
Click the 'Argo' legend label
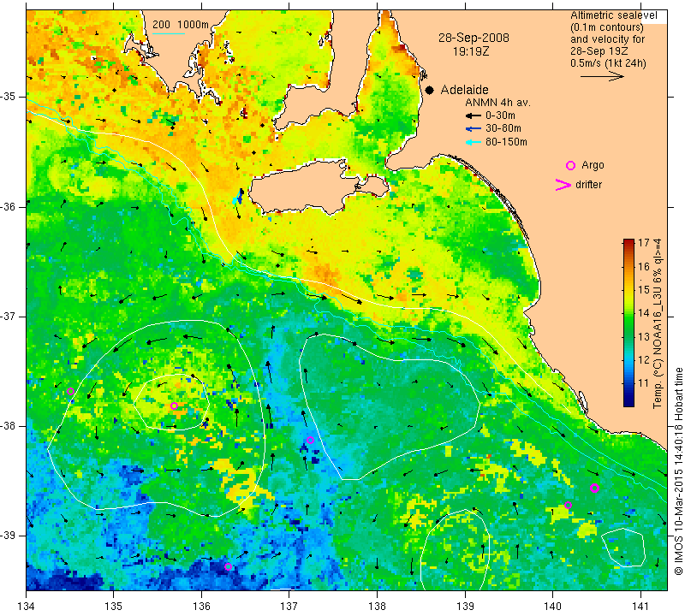pos(593,165)
